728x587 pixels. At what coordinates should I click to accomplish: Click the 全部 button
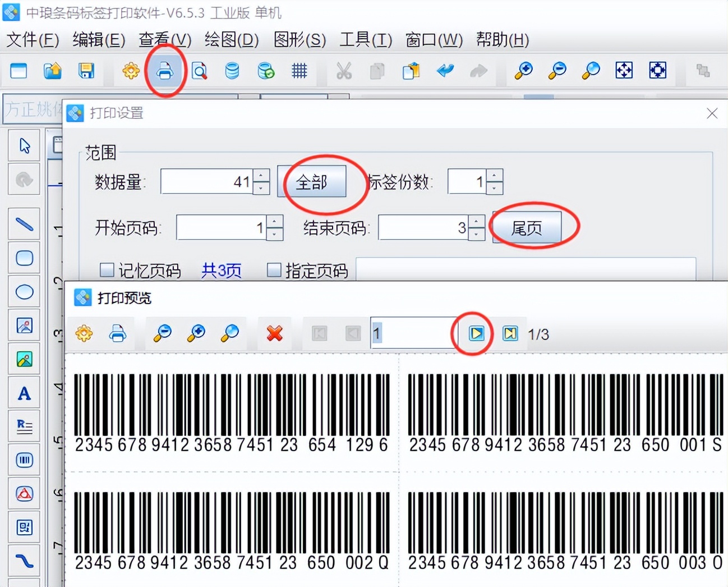pyautogui.click(x=312, y=182)
